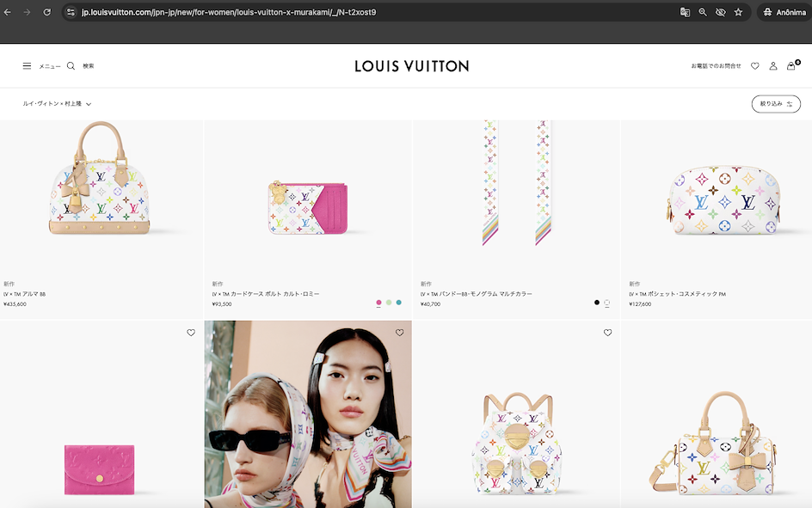
Task: Open LV × TM カードケース ポルト カルト・ロミー link
Action: coord(266,294)
